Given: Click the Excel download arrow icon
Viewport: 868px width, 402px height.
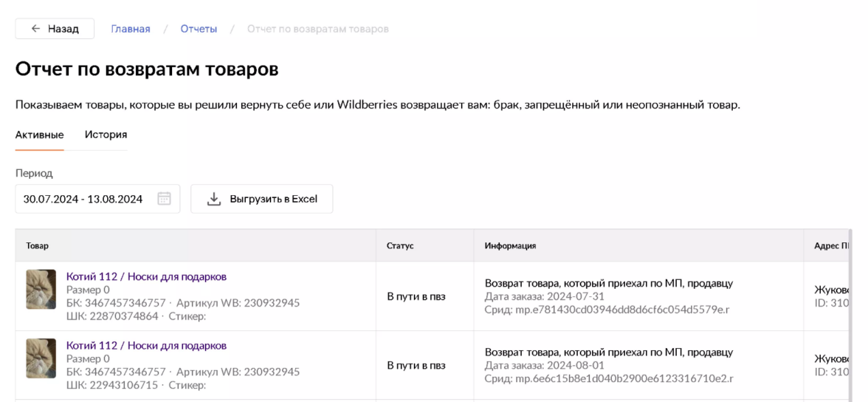Looking at the screenshot, I should [214, 199].
